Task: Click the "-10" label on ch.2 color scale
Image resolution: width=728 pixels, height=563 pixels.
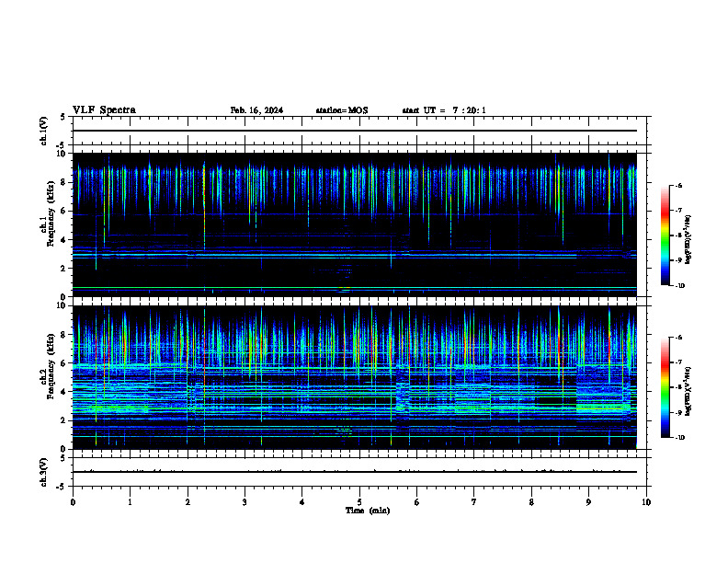Action: [679, 438]
